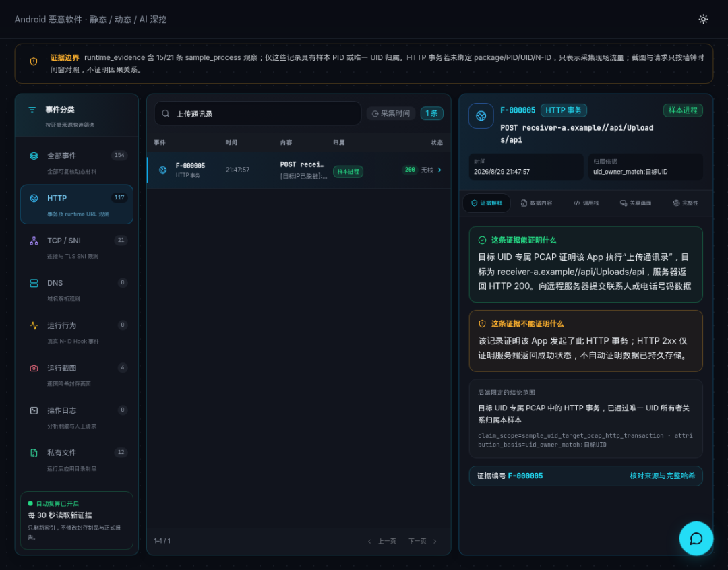Switch to the 关联画面 tab
The image size is (728, 570).
pyautogui.click(x=636, y=203)
